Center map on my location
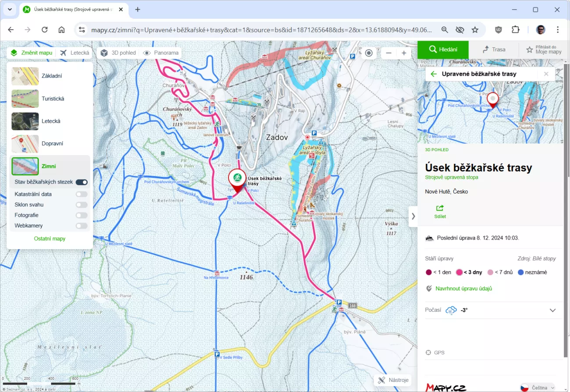Viewport: 570px width, 392px height. [369, 53]
